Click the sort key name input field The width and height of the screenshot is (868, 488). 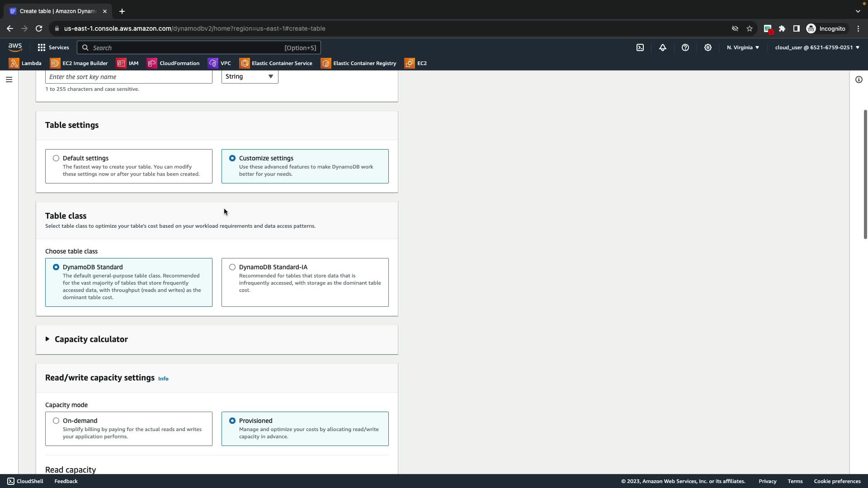point(128,77)
